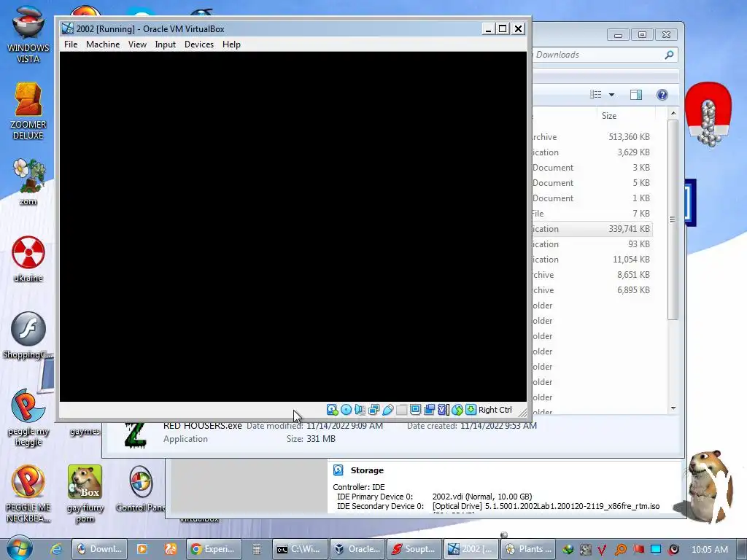Switch to the Downl... taskbar button
The width and height of the screenshot is (747, 560).
[100, 549]
